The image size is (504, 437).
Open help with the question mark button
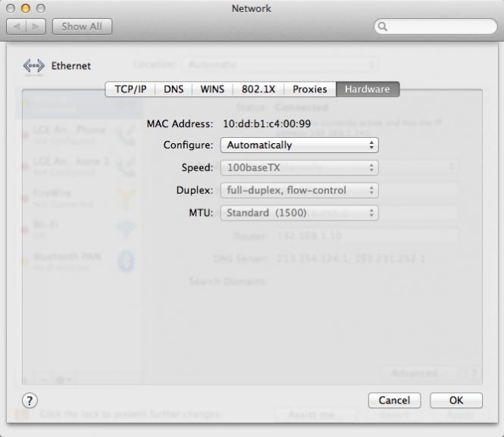click(30, 401)
